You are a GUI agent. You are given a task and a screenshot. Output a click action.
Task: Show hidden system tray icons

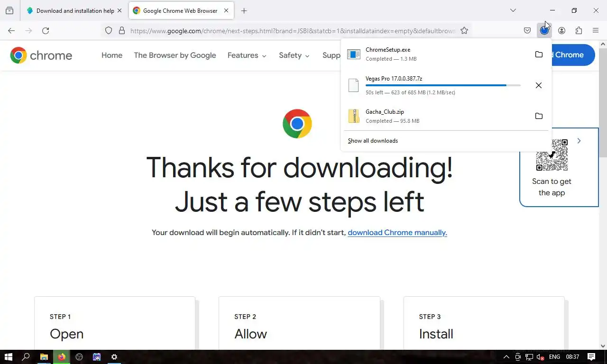(506, 357)
